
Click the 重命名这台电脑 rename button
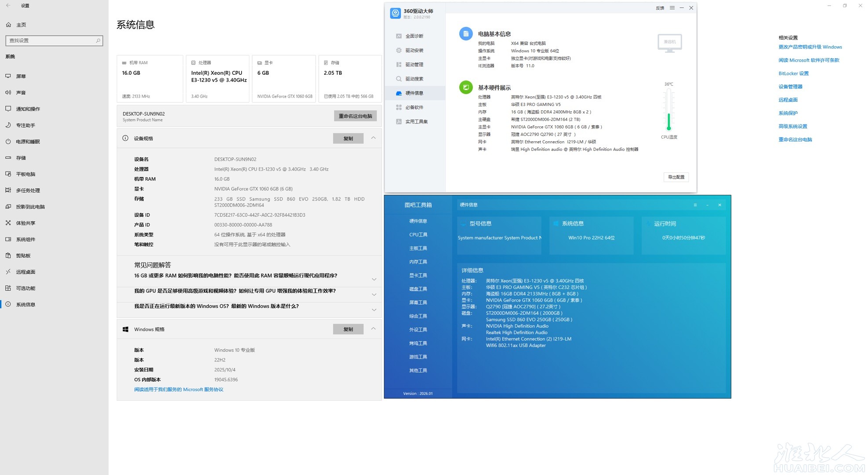click(x=355, y=116)
